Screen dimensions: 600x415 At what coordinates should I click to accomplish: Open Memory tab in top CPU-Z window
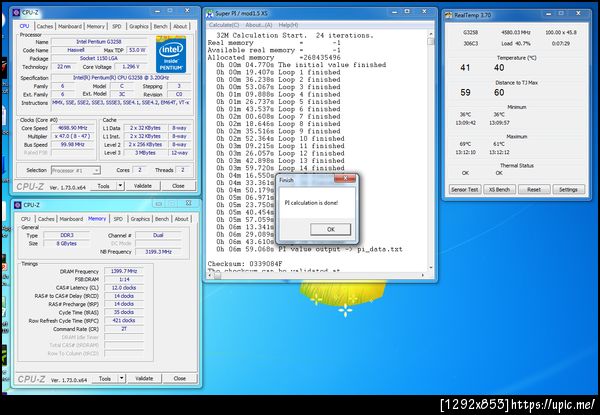(x=95, y=26)
